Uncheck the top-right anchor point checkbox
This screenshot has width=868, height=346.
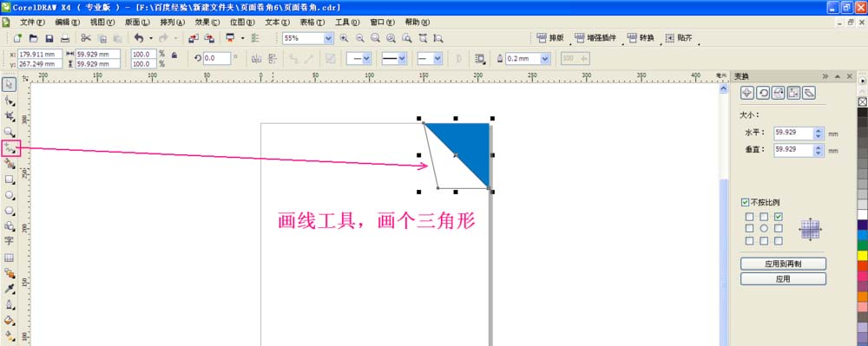tap(779, 216)
